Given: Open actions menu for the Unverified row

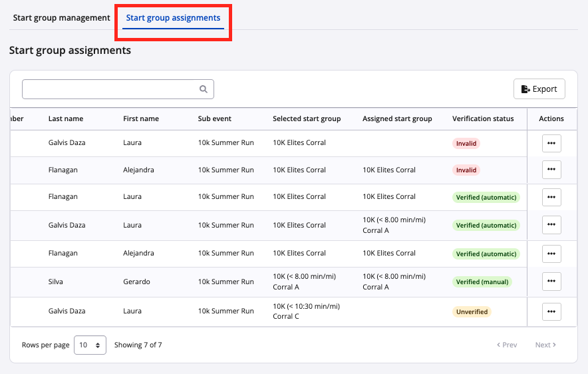Looking at the screenshot, I should tap(551, 311).
